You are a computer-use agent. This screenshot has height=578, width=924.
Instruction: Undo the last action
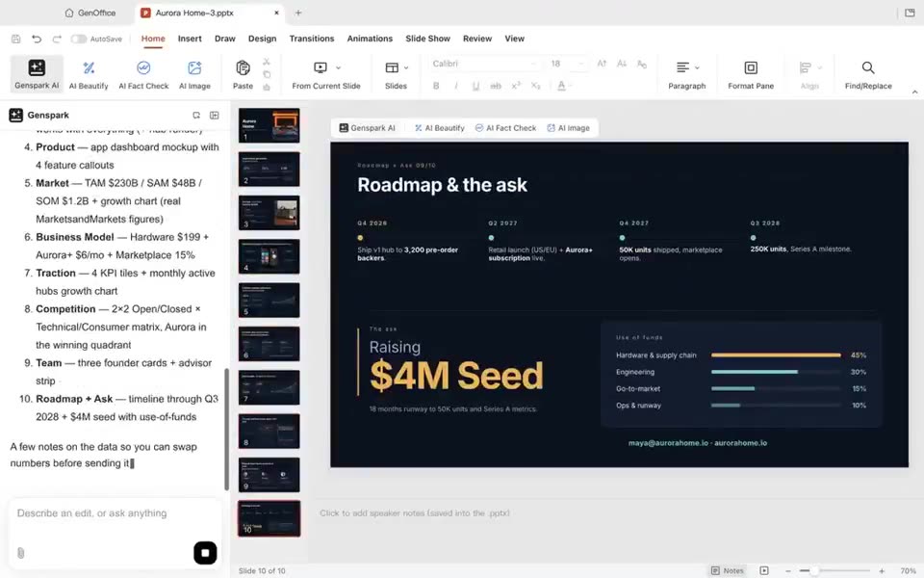pyautogui.click(x=37, y=39)
